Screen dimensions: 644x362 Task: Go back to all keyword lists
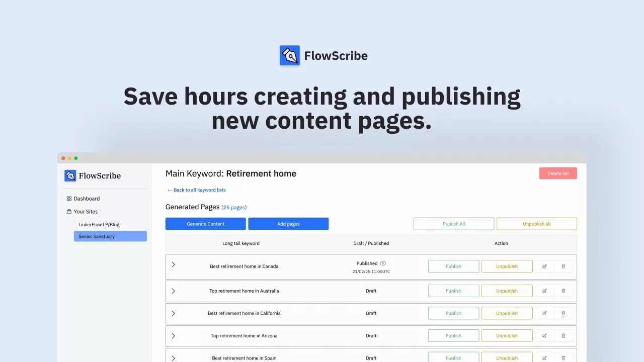click(x=197, y=190)
